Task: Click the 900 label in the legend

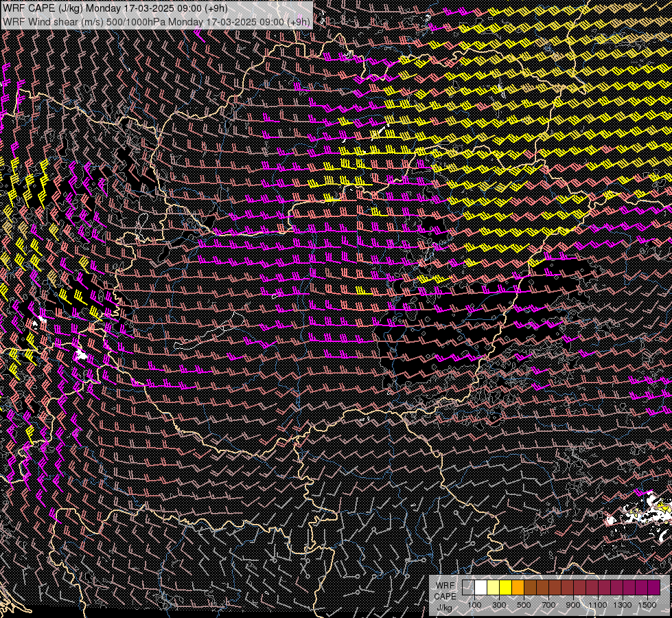Action: [x=573, y=605]
